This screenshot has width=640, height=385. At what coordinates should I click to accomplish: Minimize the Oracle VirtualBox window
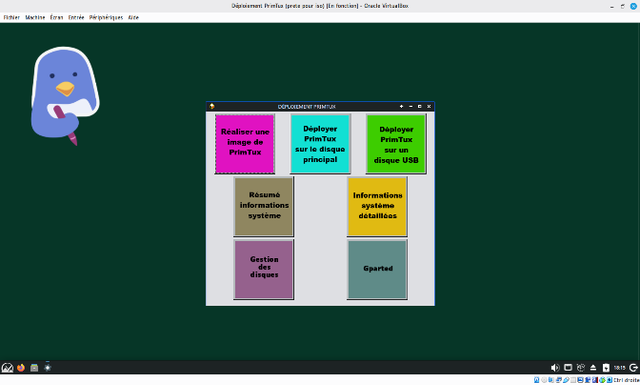click(x=612, y=6)
